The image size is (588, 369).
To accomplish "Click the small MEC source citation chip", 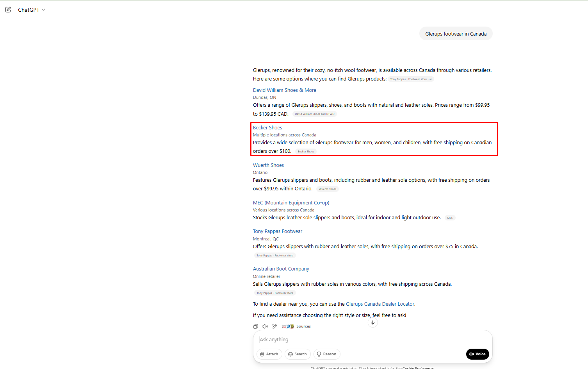I will [x=450, y=218].
